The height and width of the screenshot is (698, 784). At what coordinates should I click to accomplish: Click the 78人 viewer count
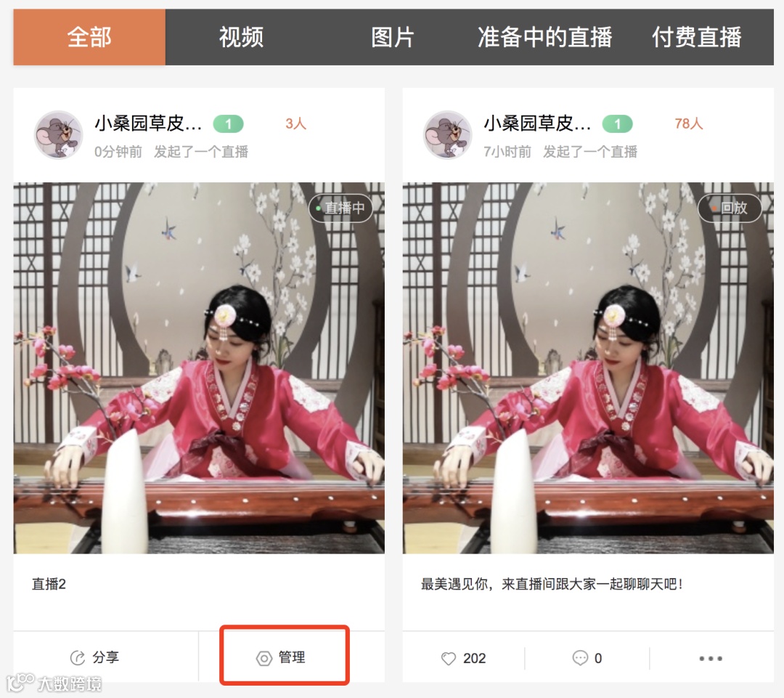coord(688,123)
